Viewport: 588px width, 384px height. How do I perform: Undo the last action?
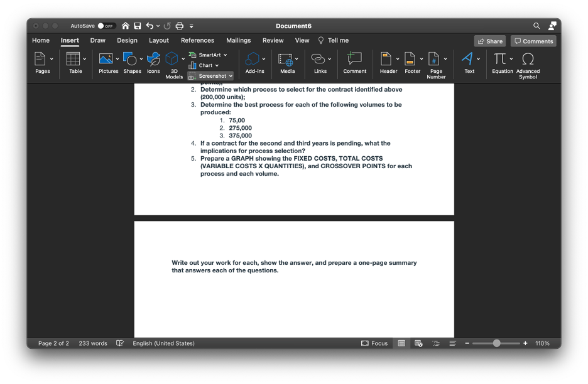[x=150, y=26]
